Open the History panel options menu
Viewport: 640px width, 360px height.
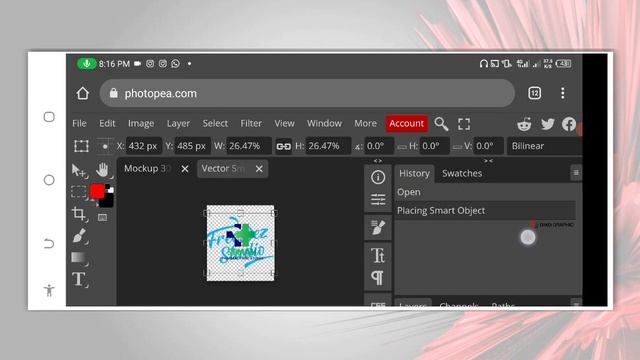point(576,173)
